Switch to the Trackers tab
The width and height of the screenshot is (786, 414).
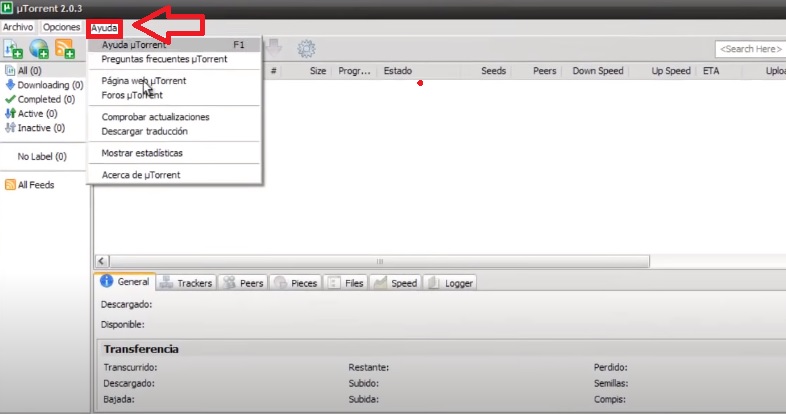[x=186, y=283]
